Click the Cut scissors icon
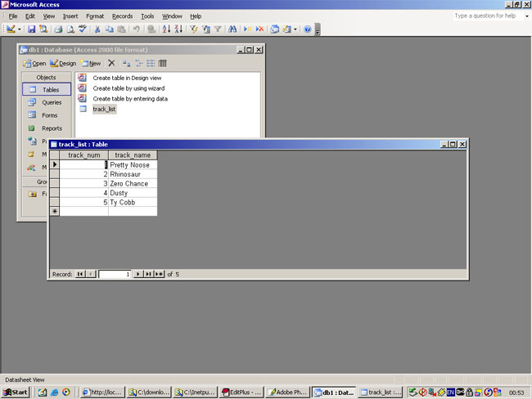 click(97, 29)
